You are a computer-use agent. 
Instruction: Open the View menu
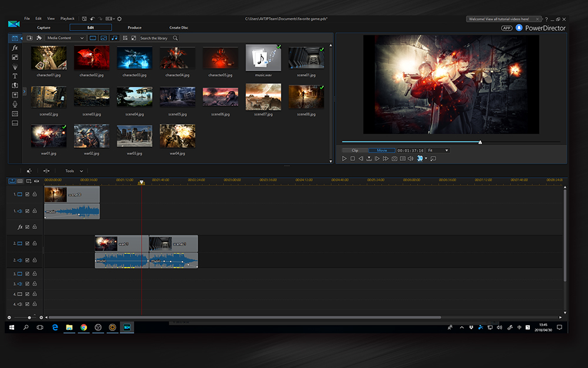click(51, 18)
